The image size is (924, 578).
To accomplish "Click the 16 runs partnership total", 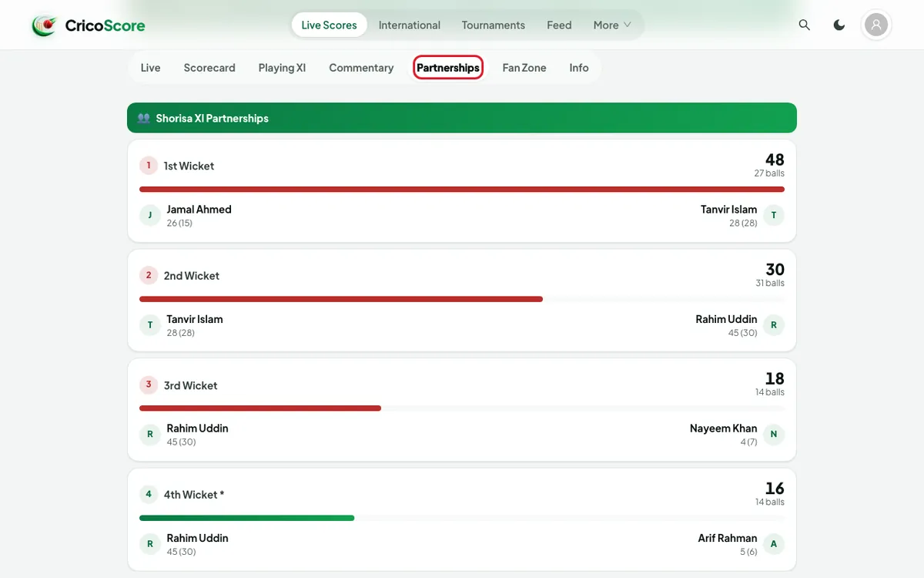I will (775, 488).
